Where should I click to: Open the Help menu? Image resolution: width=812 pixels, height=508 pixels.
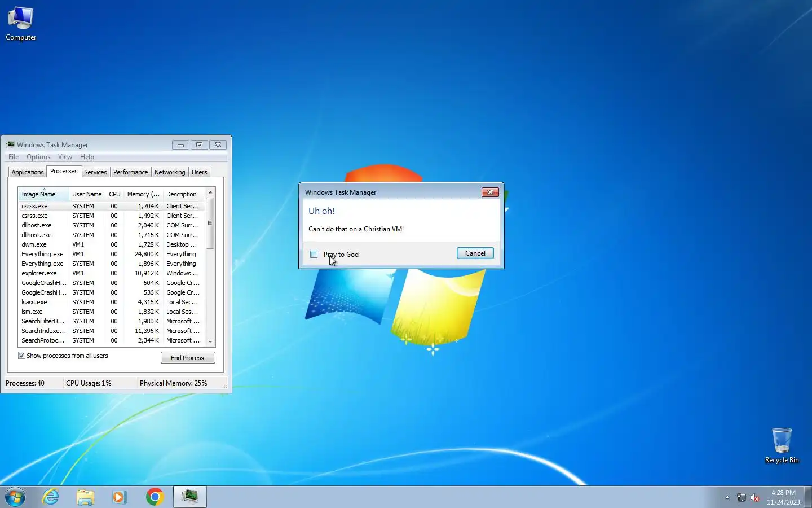[x=87, y=157]
